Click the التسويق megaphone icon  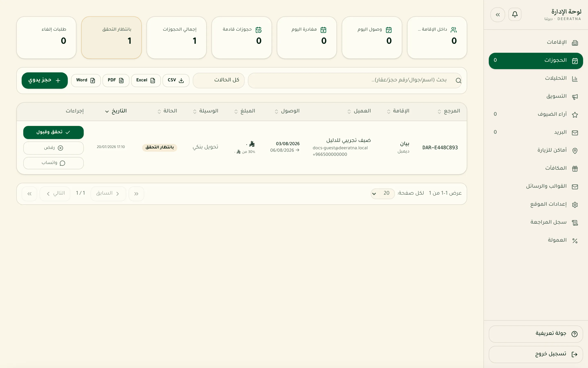(575, 97)
